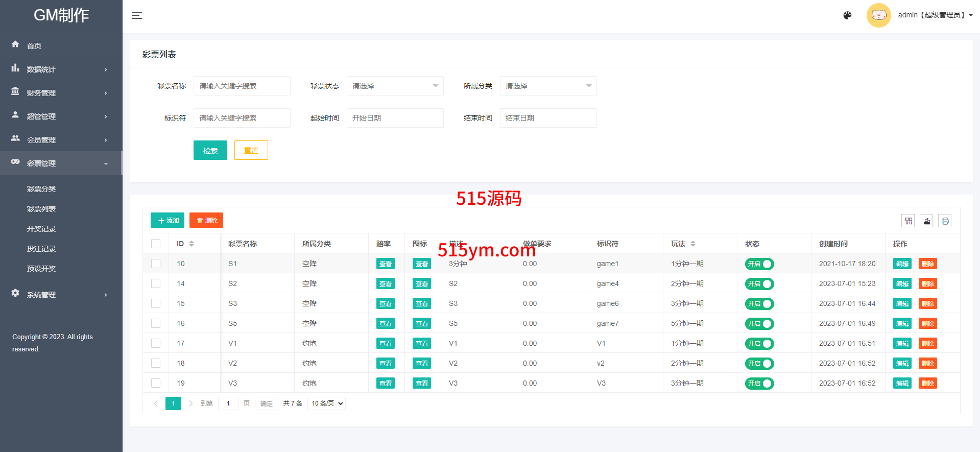Open the 所属分类 dropdown
Viewport: 980px width, 452px height.
pos(548,86)
